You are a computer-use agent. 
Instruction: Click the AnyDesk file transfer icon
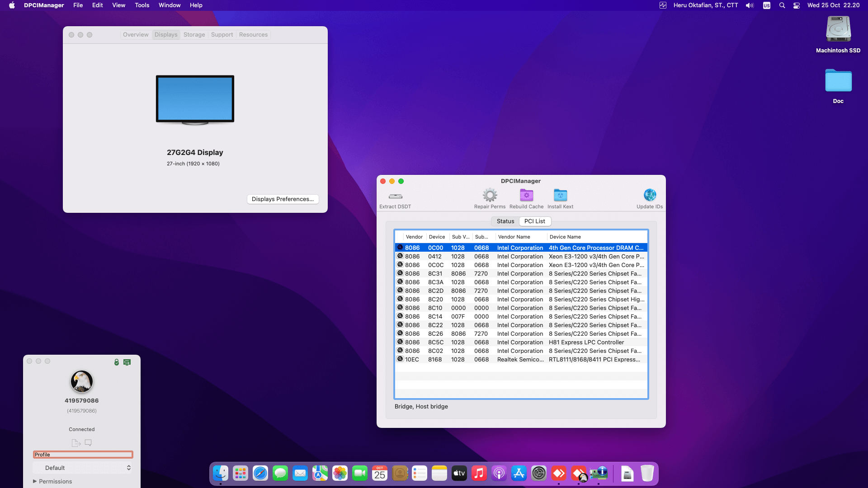(x=75, y=443)
